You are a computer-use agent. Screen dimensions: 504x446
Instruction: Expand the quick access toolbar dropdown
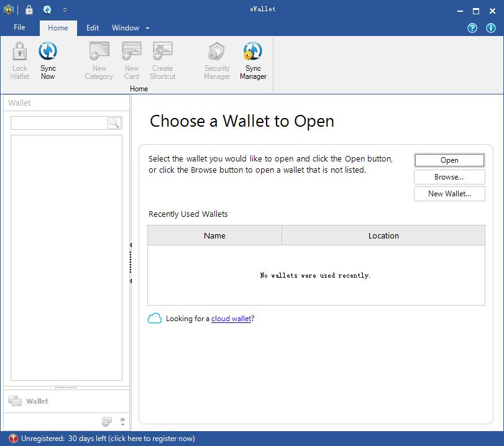[x=65, y=10]
